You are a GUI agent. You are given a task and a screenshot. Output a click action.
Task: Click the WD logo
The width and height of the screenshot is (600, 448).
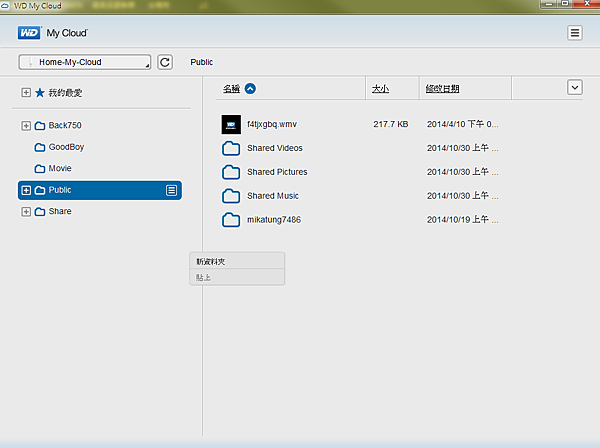tap(29, 33)
